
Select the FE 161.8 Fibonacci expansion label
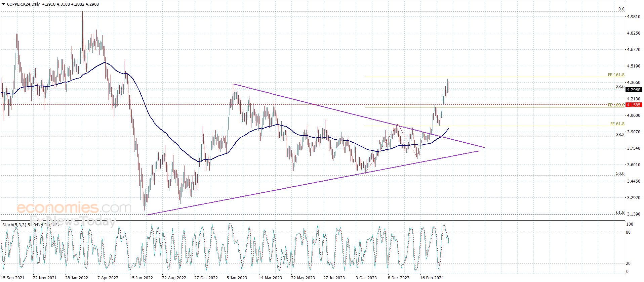click(x=616, y=75)
